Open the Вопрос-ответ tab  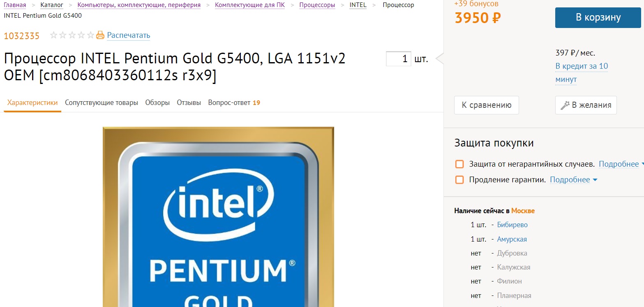tap(234, 102)
